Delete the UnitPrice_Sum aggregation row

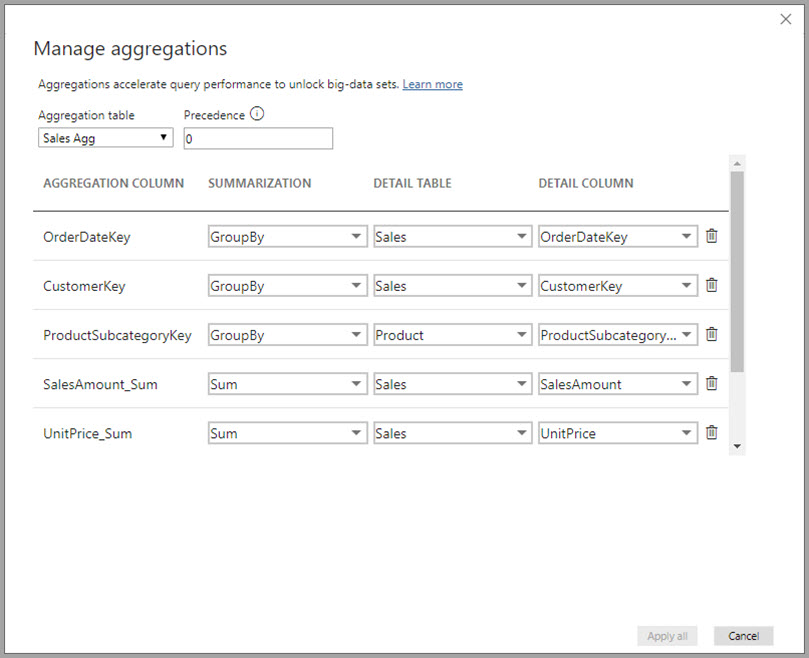pos(711,432)
